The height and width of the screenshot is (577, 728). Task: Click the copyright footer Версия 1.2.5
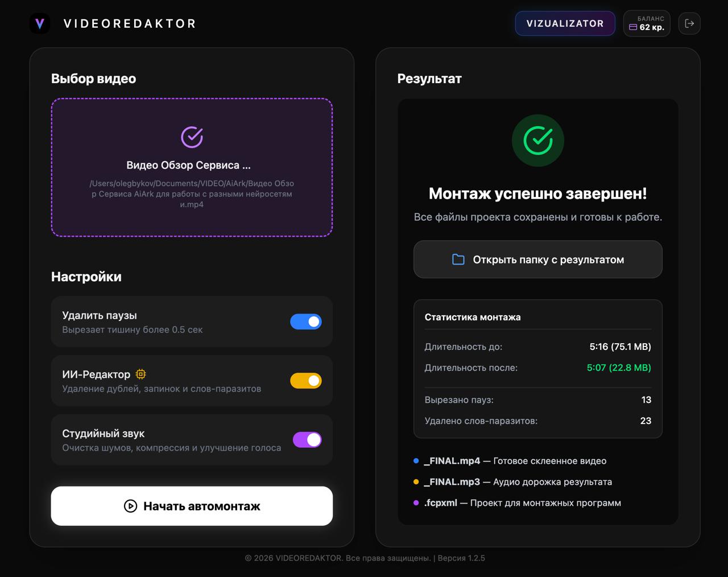365,558
